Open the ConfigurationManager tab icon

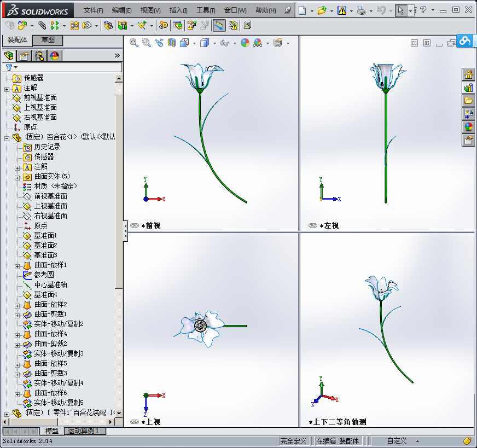(39, 56)
